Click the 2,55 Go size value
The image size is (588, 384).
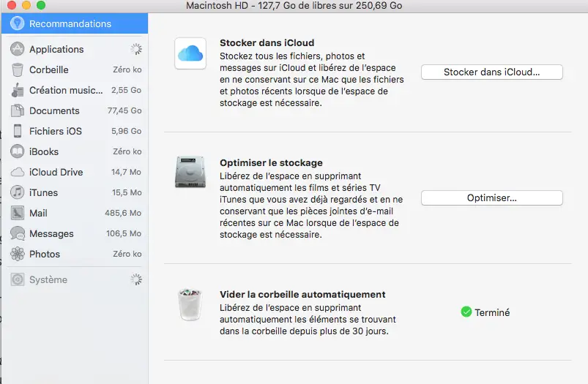tap(126, 90)
